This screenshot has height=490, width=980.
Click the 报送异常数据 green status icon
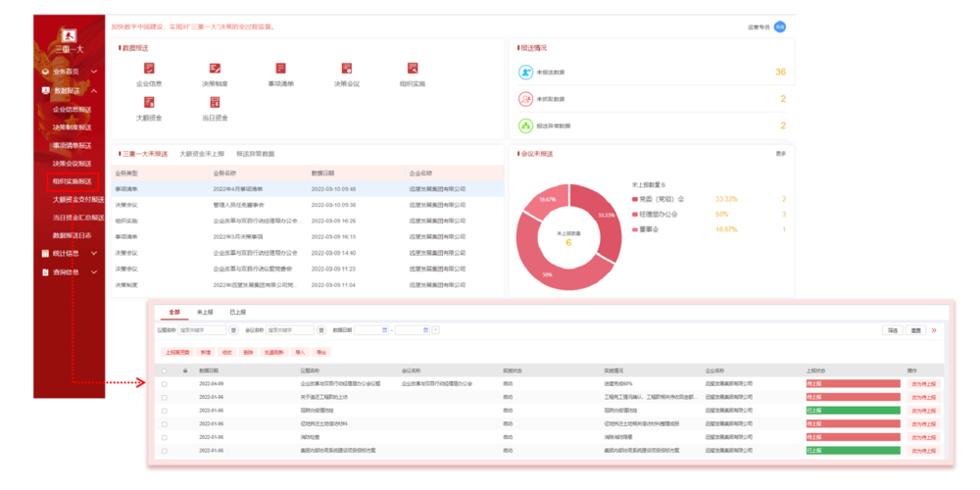click(x=525, y=125)
